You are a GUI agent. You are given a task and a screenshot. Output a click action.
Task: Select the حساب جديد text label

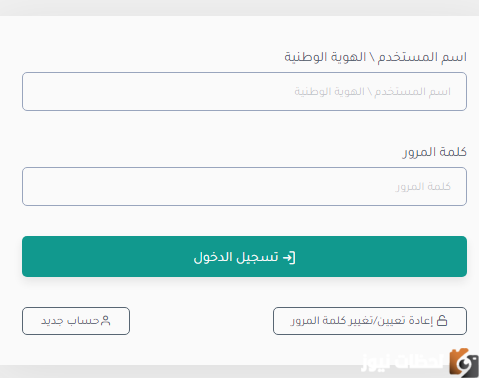[x=70, y=321]
